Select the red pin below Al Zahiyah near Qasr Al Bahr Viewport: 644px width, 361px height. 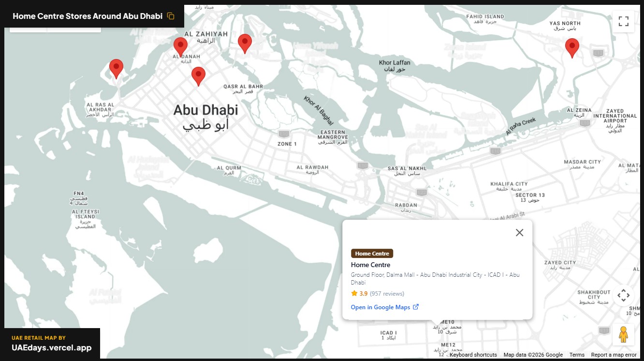(x=198, y=76)
